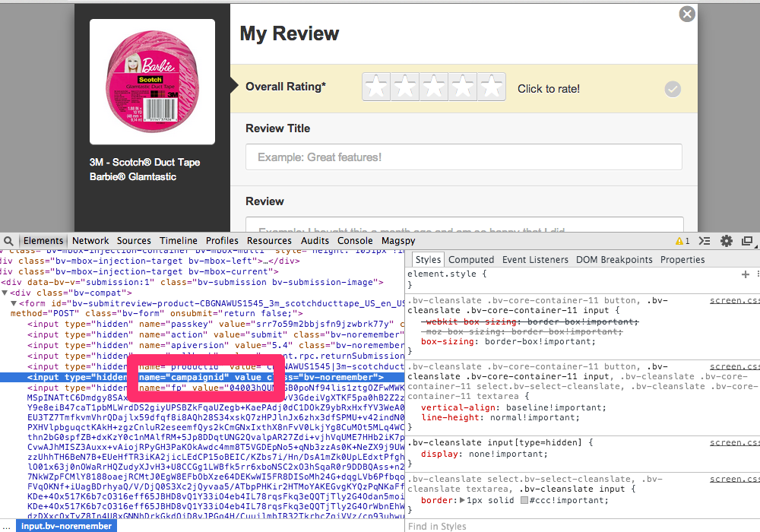Image resolution: width=760 pixels, height=532 pixels.
Task: Click the DevTools search magnifier icon
Action: [x=8, y=241]
